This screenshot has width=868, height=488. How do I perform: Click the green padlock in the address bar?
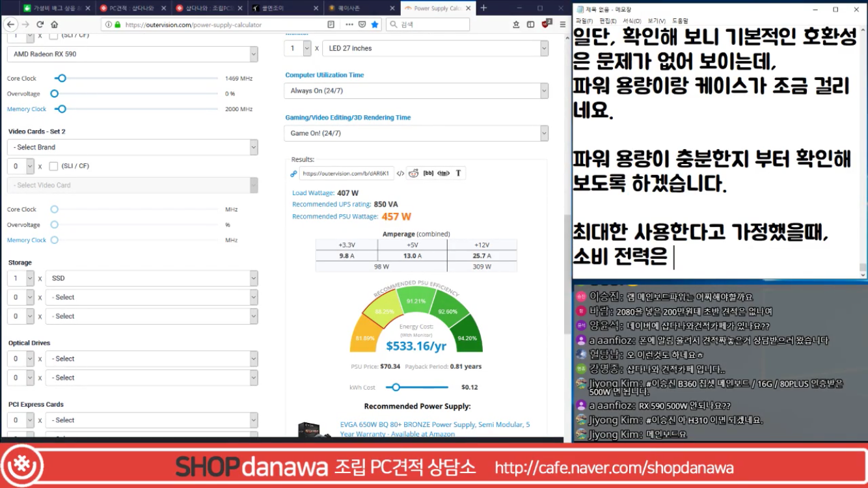118,25
